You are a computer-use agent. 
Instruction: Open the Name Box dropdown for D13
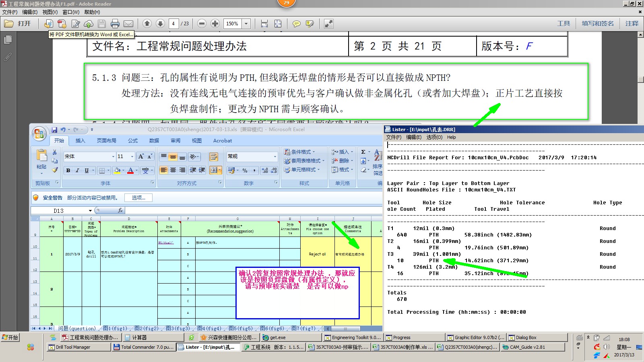pyautogui.click(x=90, y=211)
